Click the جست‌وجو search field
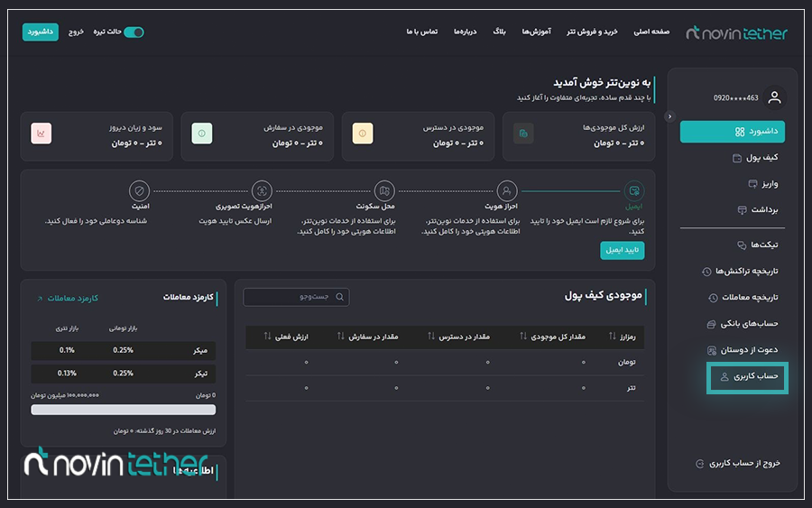Image resolution: width=812 pixels, height=508 pixels. [x=296, y=297]
